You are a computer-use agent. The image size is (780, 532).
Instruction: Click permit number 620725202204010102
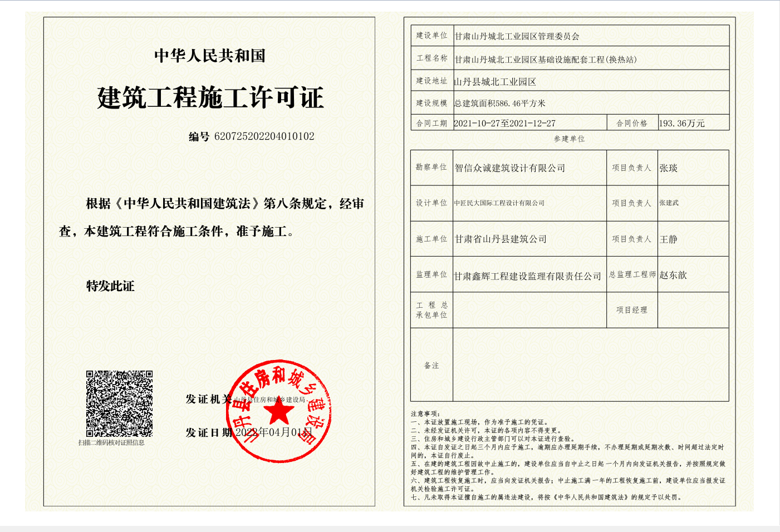[264, 136]
